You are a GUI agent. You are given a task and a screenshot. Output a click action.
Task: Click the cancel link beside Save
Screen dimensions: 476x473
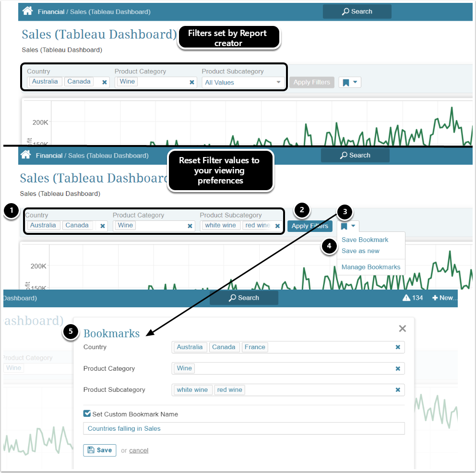point(139,450)
